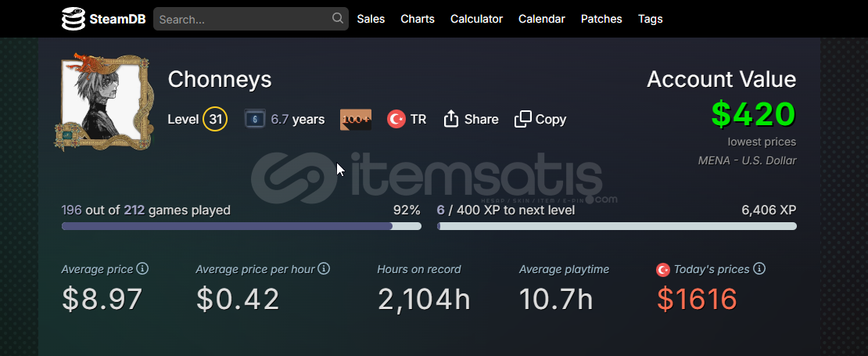This screenshot has height=356, width=868.
Task: Click the 196 out of 212 games played text
Action: 146,210
